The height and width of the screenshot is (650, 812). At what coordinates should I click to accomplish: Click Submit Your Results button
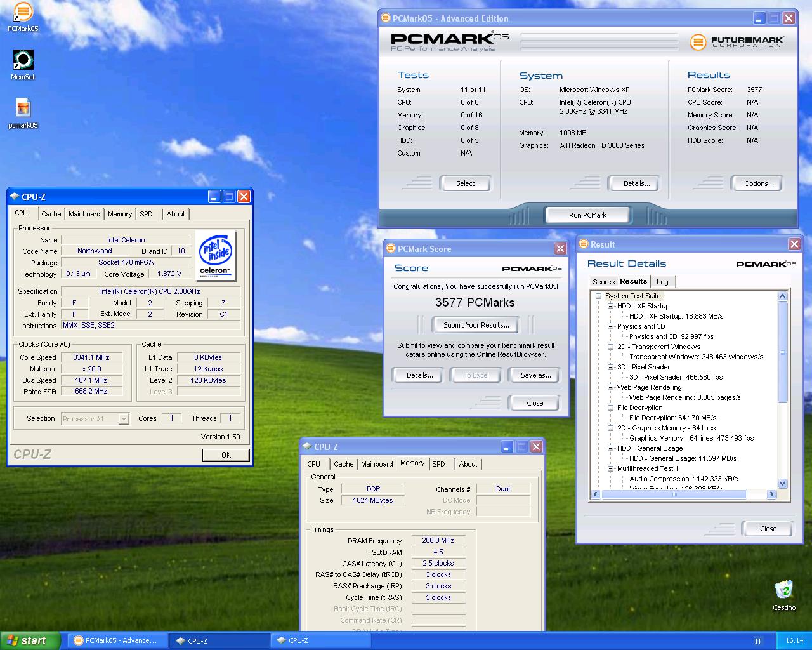point(476,325)
